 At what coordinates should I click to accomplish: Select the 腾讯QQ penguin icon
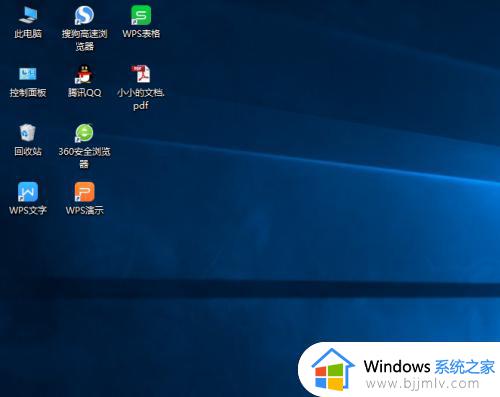coord(83,74)
